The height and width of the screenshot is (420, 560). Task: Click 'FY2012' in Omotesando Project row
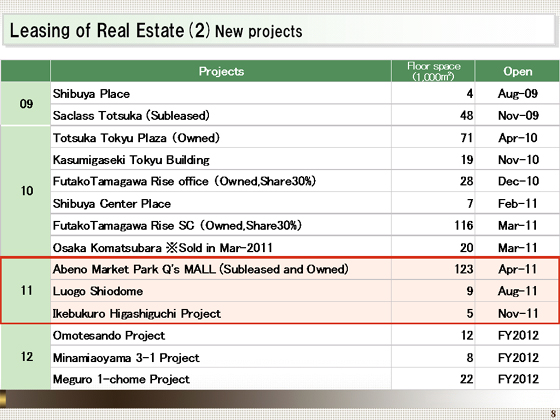pyautogui.click(x=518, y=335)
